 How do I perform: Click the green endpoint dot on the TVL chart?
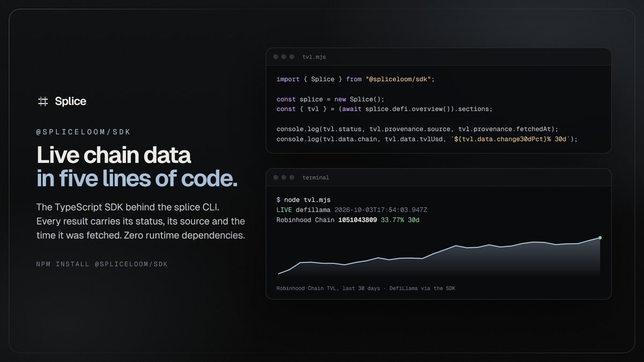click(x=600, y=238)
